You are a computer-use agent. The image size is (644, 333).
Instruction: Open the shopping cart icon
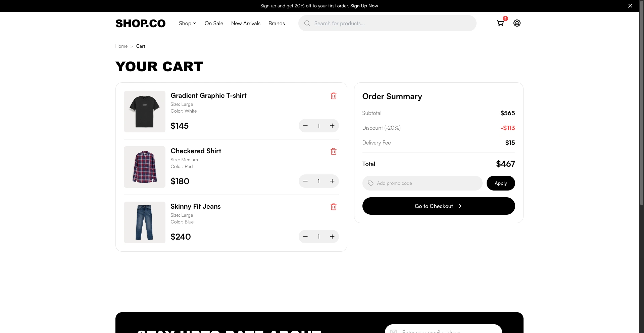(x=500, y=23)
